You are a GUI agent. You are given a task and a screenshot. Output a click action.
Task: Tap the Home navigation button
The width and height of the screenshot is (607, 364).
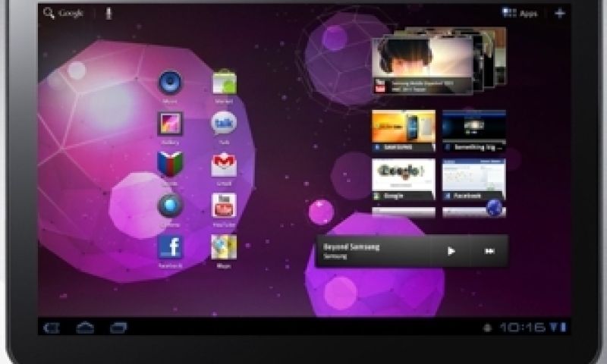point(85,328)
